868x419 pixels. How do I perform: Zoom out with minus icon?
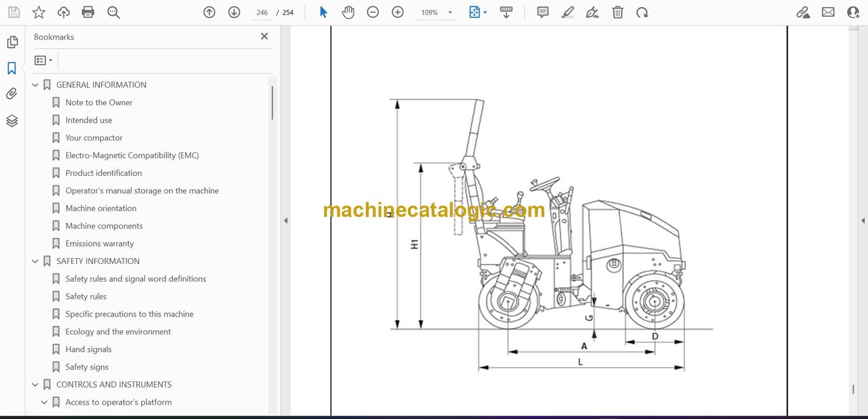[373, 12]
